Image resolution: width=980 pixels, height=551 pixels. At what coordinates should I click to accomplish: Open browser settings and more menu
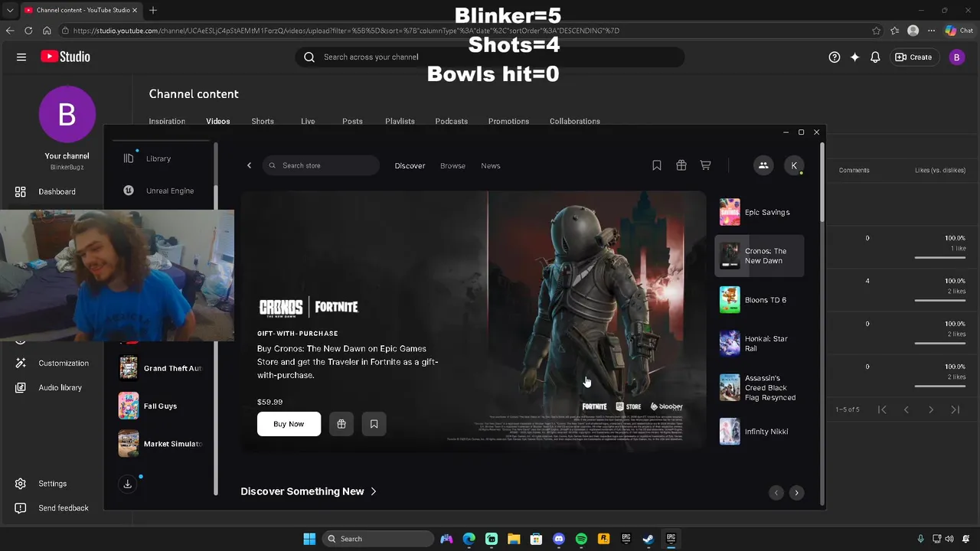(931, 31)
